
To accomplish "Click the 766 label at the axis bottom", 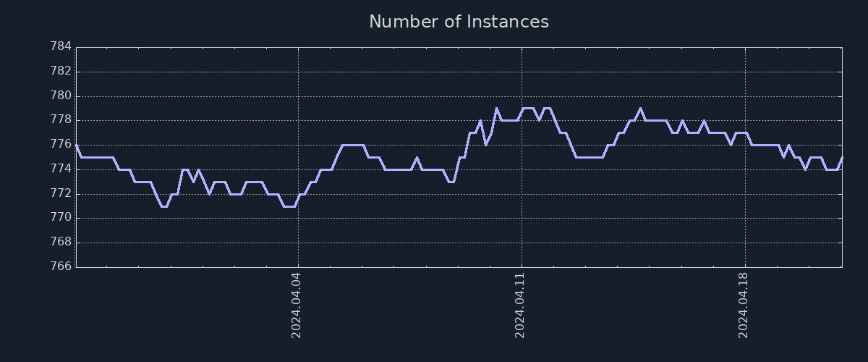I will [x=61, y=266].
